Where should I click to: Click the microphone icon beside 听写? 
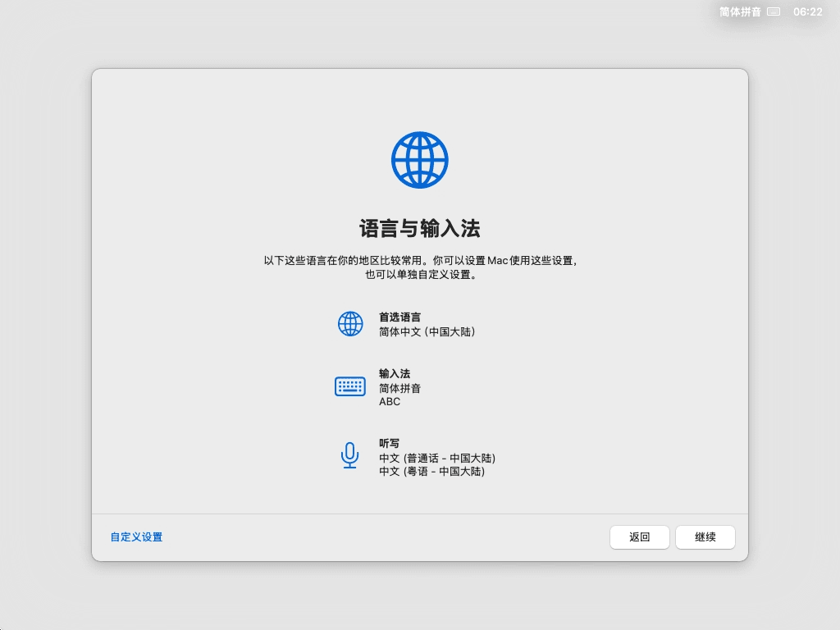click(x=350, y=455)
